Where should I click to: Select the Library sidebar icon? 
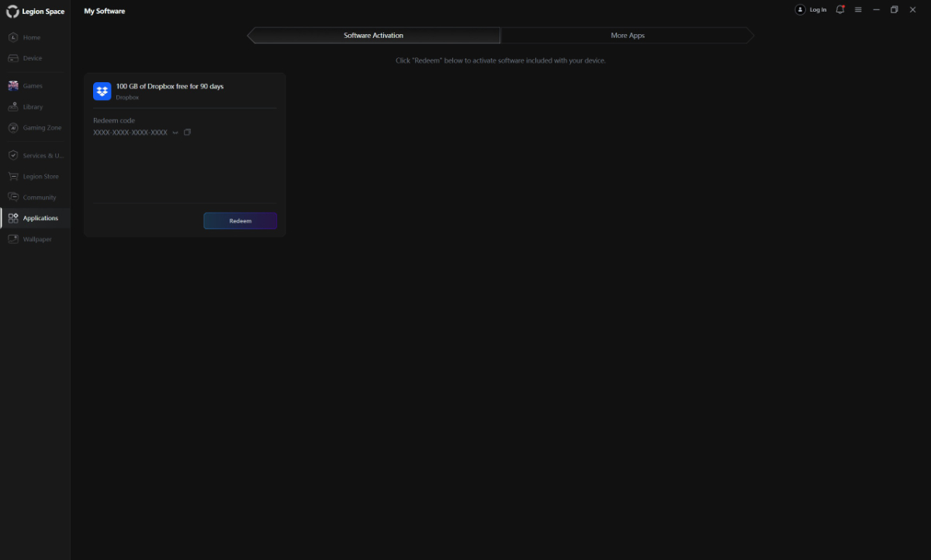click(31, 106)
